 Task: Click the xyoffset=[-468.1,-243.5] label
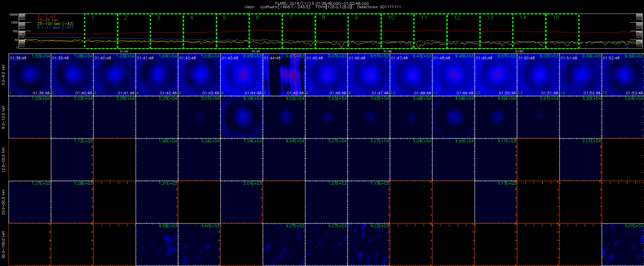click(x=285, y=7)
